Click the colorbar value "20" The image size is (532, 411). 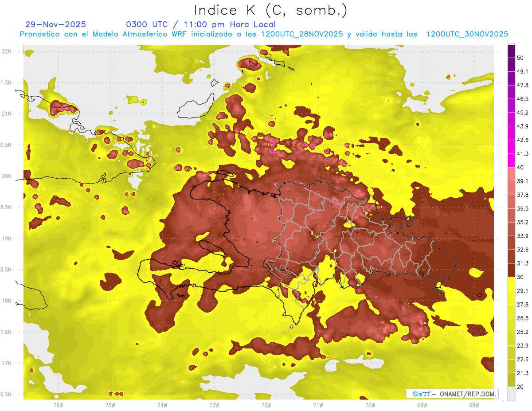coord(520,387)
